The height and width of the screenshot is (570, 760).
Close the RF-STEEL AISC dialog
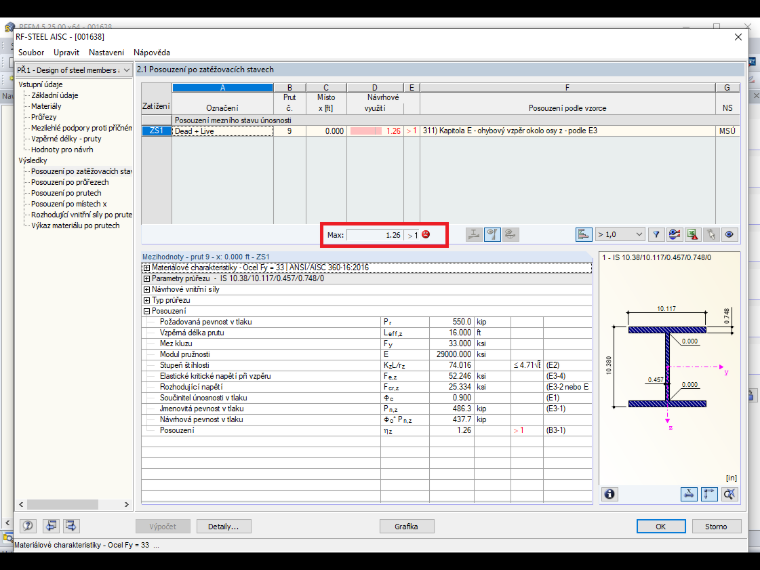(x=738, y=37)
